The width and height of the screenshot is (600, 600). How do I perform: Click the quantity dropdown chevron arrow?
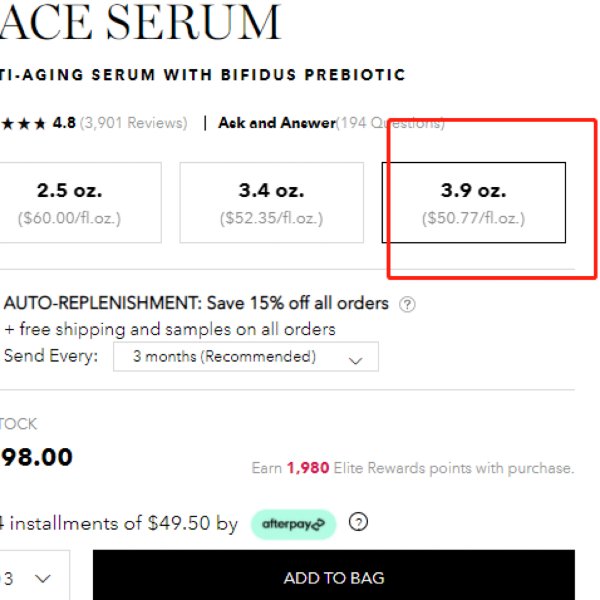[x=42, y=578]
